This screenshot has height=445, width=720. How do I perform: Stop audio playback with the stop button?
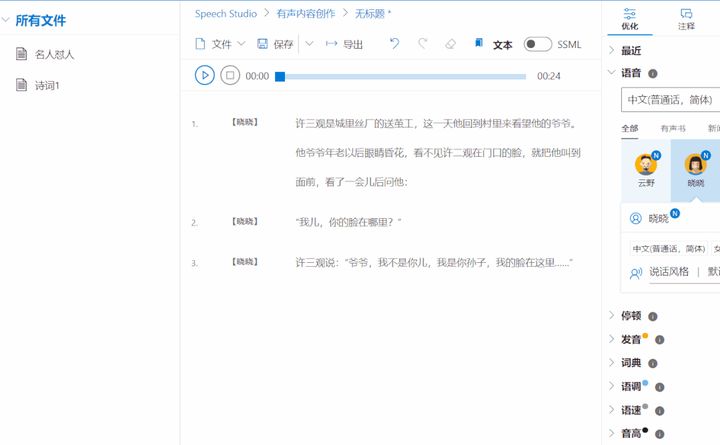pyautogui.click(x=230, y=75)
